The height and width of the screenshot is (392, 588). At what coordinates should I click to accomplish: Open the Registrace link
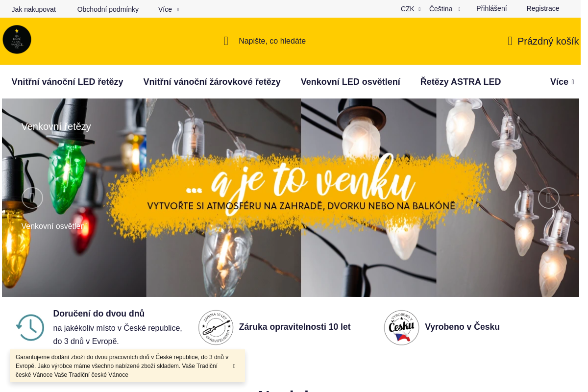[543, 8]
